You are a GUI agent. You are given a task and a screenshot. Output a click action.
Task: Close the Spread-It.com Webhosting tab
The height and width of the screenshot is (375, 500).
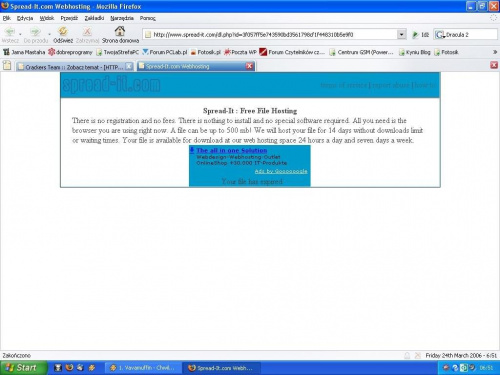click(249, 66)
